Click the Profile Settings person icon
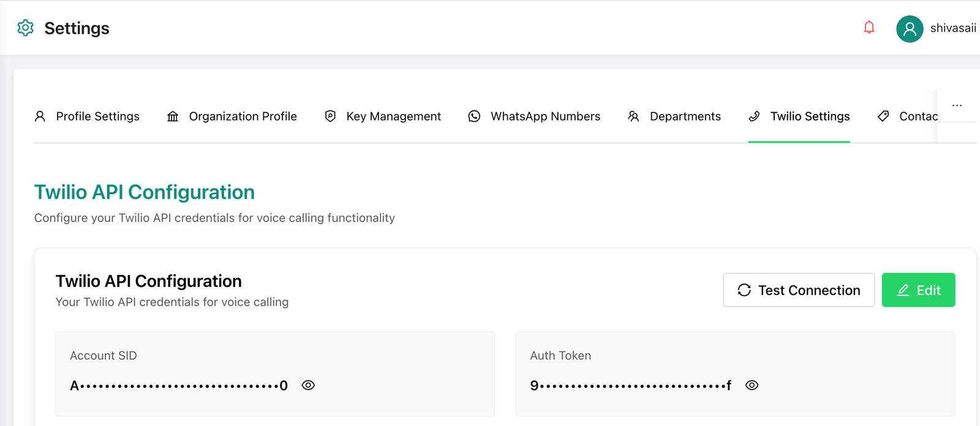This screenshot has height=426, width=980. [x=40, y=116]
